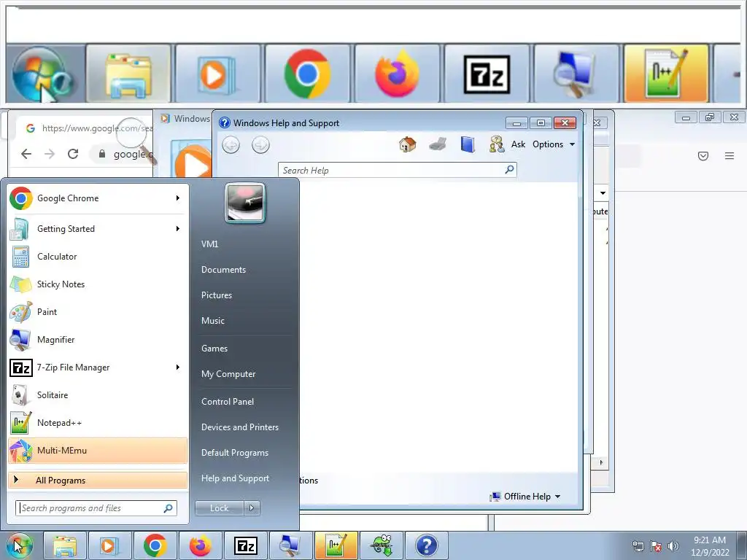
Task: Open Sticky Notes from Start menu
Action: 98,284
